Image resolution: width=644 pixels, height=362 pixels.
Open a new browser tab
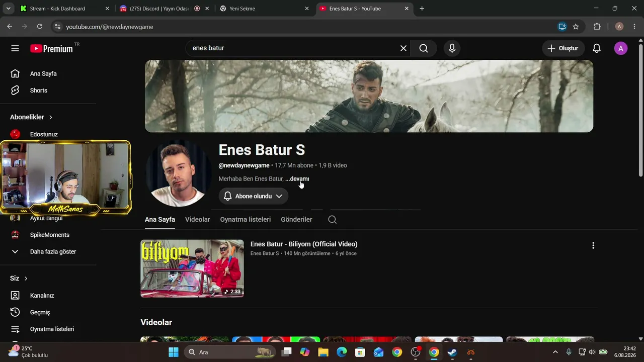422,9
